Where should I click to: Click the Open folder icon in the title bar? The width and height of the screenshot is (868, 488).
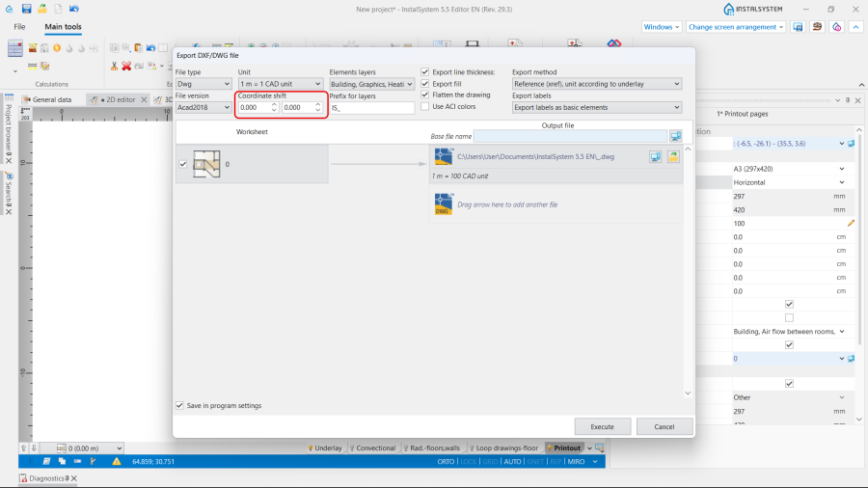coord(42,9)
